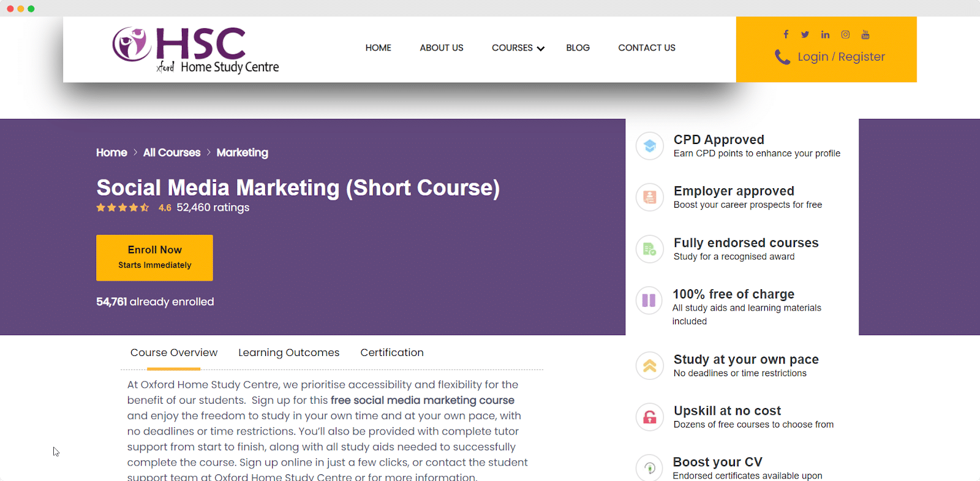Viewport: 980px width, 481px height.
Task: Click the Home breadcrumb link
Action: (111, 153)
